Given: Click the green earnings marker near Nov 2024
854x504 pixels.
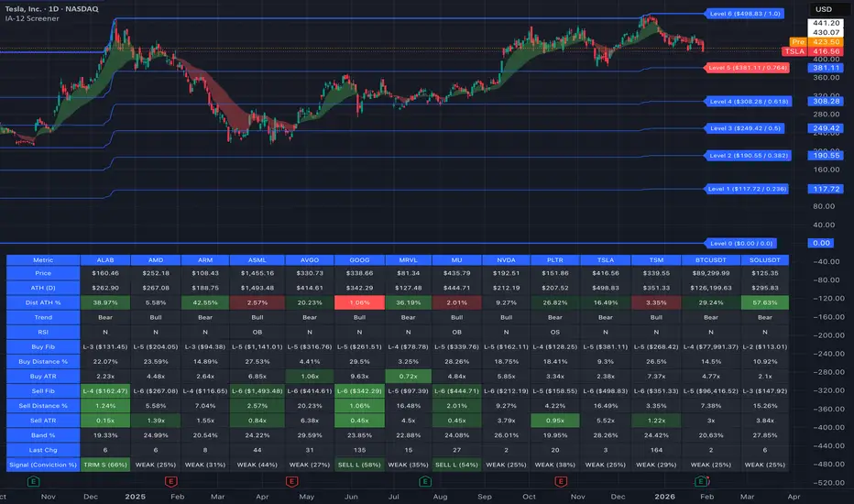Looking at the screenshot, I should (x=33, y=482).
